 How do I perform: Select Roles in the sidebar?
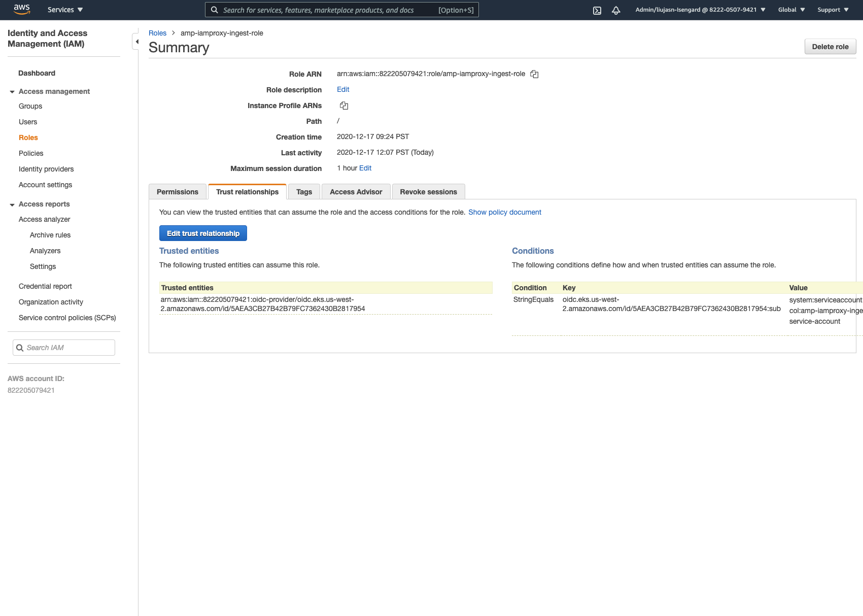(x=28, y=138)
